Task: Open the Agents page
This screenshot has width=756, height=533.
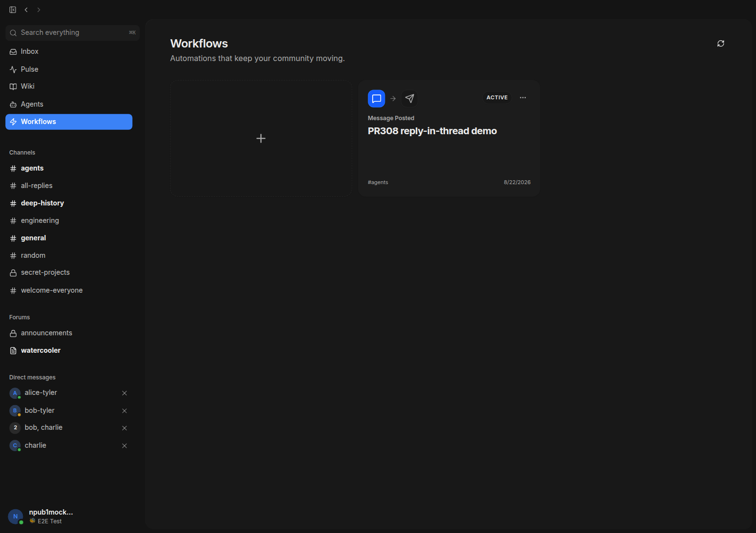Action: click(69, 104)
